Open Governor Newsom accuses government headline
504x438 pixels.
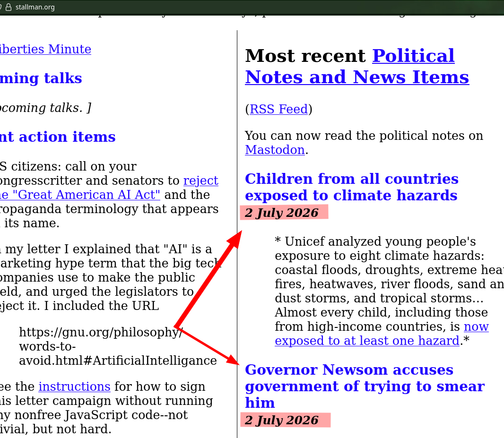pos(365,386)
